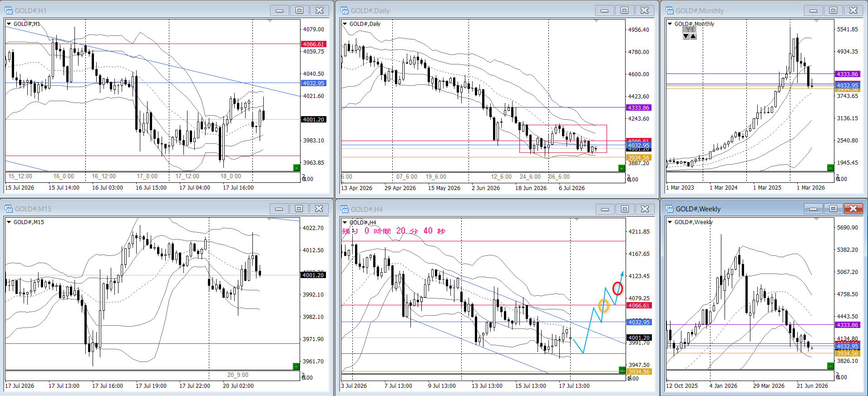Screen dimensions: 868x396
Task: Close the GOLD#,M15 chart window
Action: (x=319, y=209)
